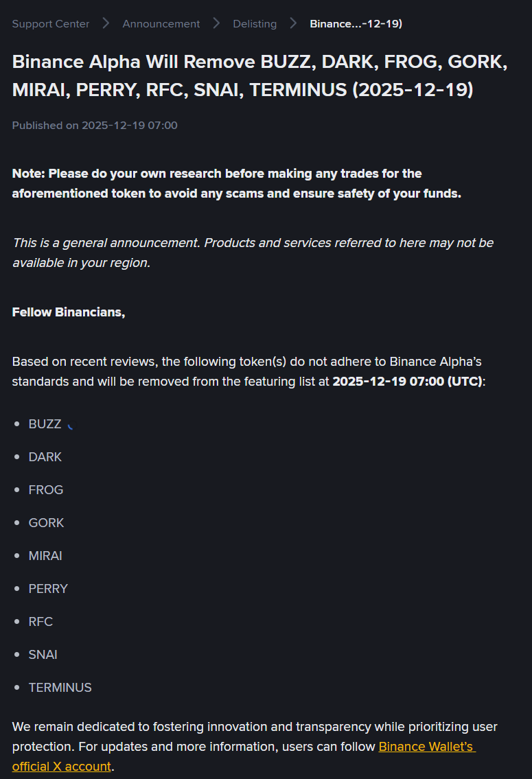The width and height of the screenshot is (532, 779).
Task: Open the Support Center breadcrumb link
Action: (51, 24)
